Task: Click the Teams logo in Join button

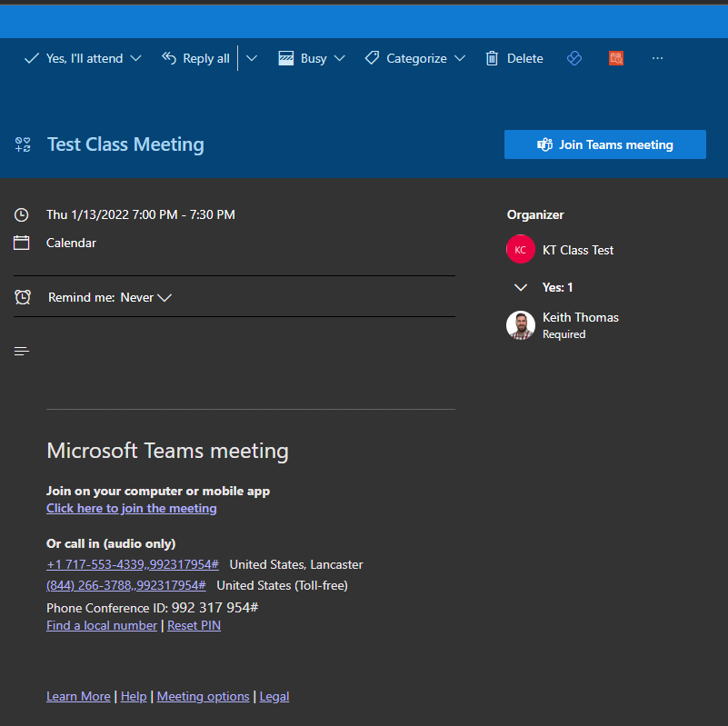Action: [x=544, y=144]
